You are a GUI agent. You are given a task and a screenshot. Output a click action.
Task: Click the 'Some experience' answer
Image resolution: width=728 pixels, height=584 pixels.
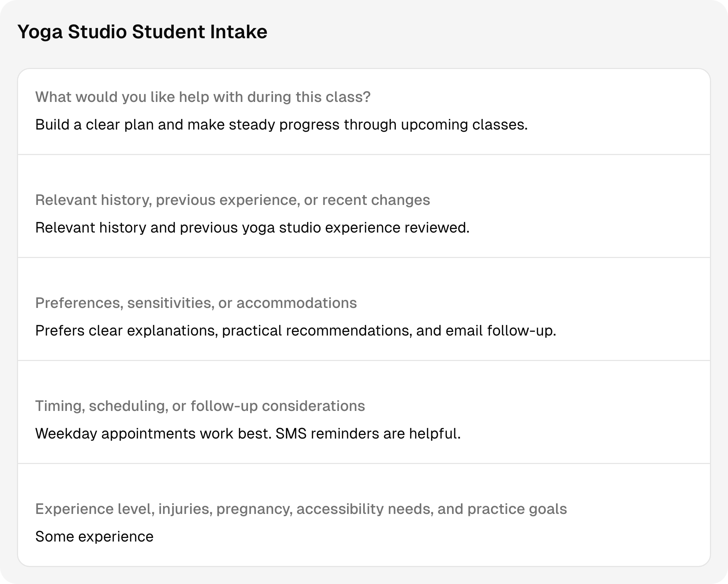click(x=94, y=537)
